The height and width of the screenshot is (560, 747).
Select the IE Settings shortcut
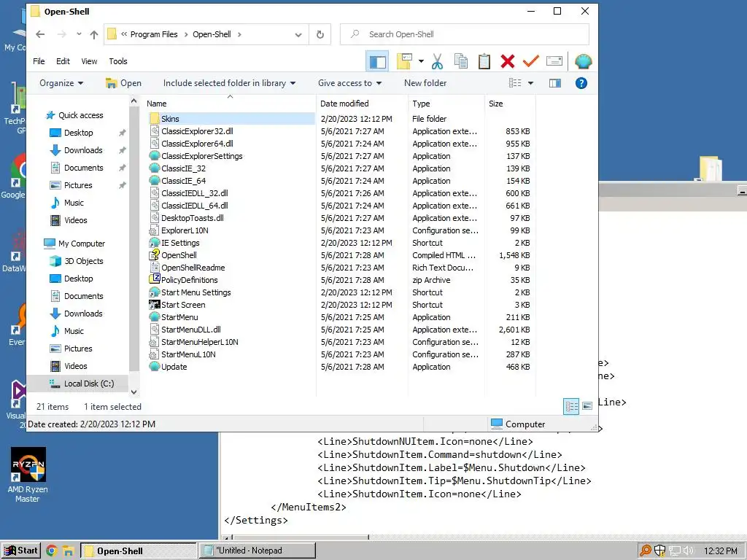(180, 243)
